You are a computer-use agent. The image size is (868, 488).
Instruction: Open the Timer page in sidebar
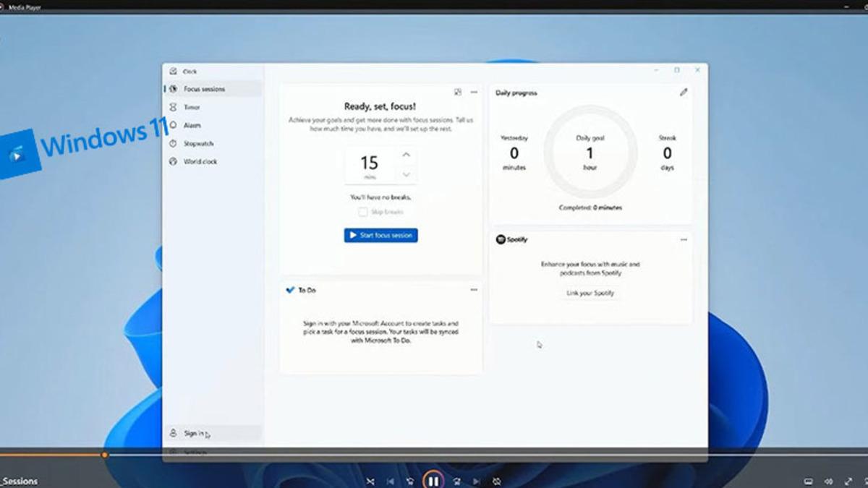192,107
